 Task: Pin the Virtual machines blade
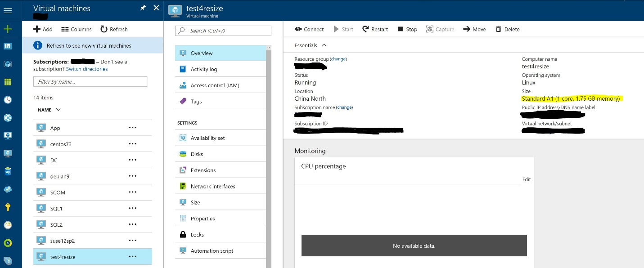(143, 8)
